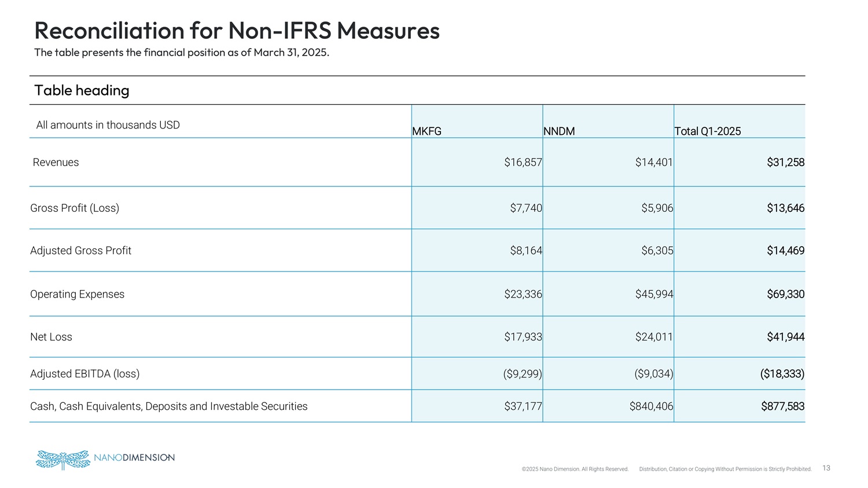868x488 pixels.
Task: Click the copyright notice '©2025 Nano Dimension'
Action: [x=575, y=469]
